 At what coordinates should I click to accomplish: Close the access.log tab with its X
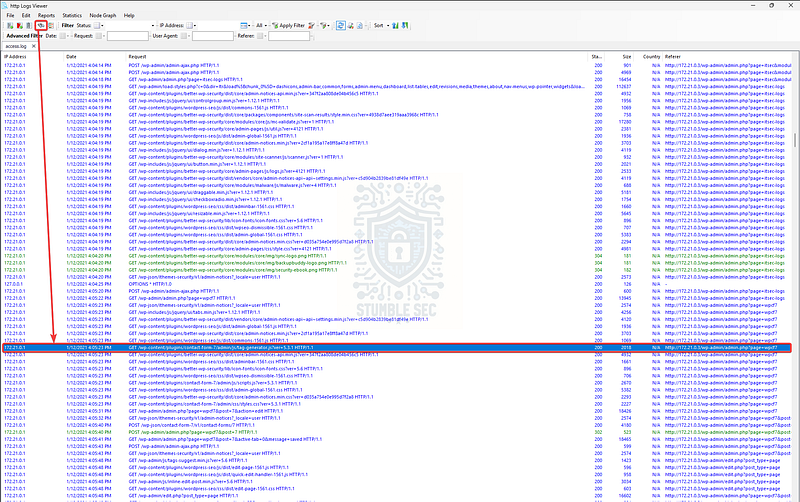34,46
